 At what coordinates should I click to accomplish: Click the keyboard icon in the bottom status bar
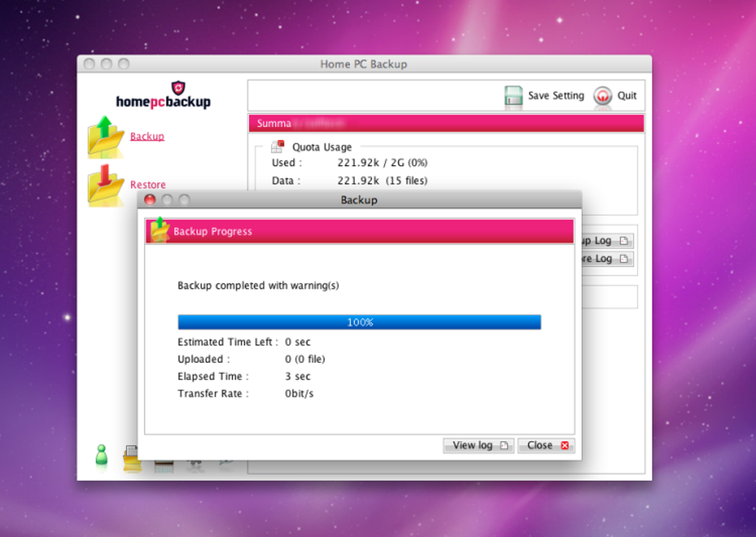[164, 465]
